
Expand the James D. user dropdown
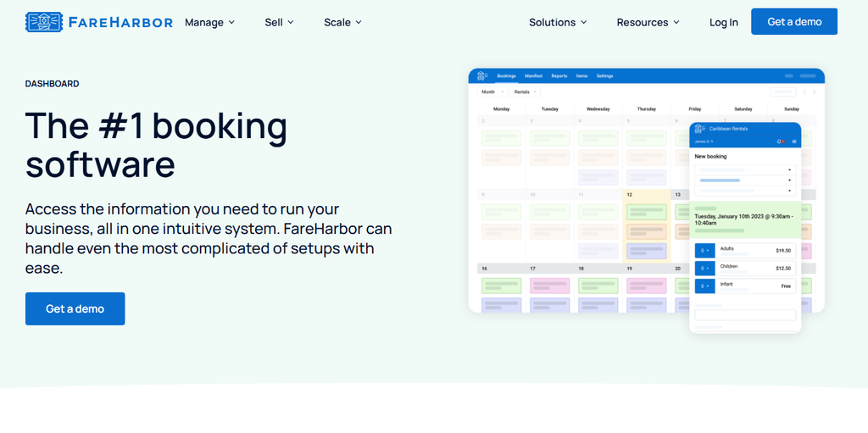704,142
